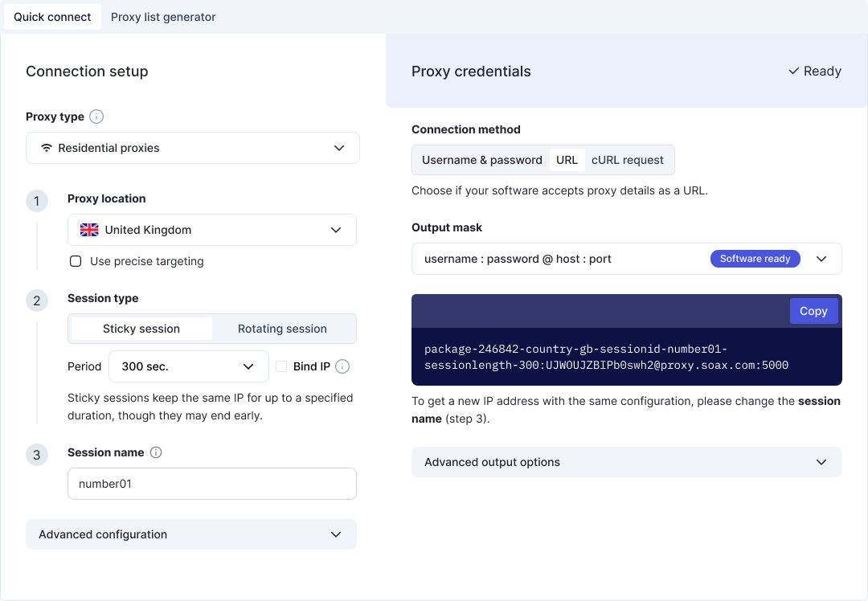Open the Period dropdown showing 300 sec.
The width and height of the screenshot is (868, 601).
coord(188,366)
